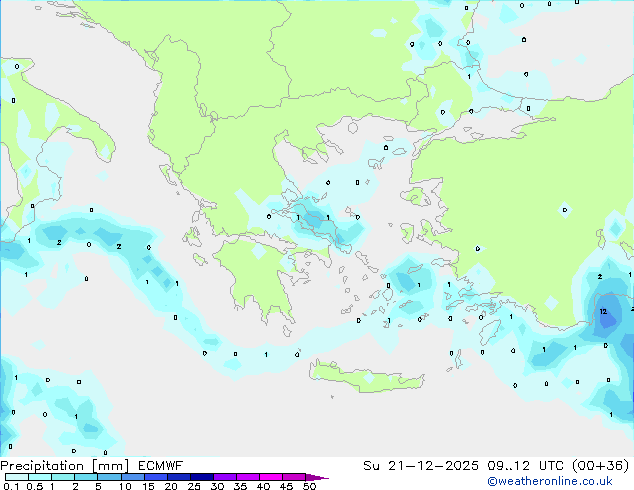Select the 15–20 mm legend color swatch
The image size is (634, 490).
[155, 477]
